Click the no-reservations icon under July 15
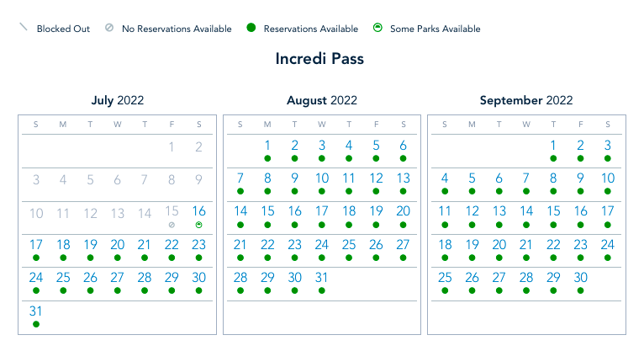The height and width of the screenshot is (351, 644). pyautogui.click(x=172, y=225)
